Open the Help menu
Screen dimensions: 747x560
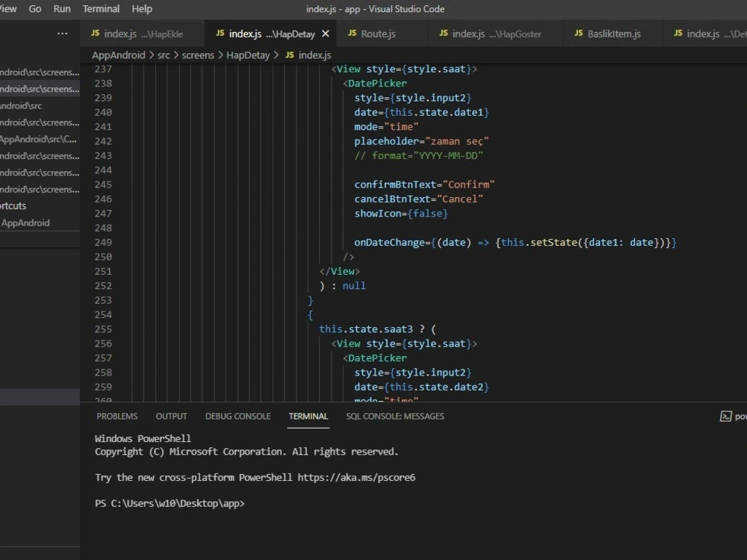click(142, 9)
